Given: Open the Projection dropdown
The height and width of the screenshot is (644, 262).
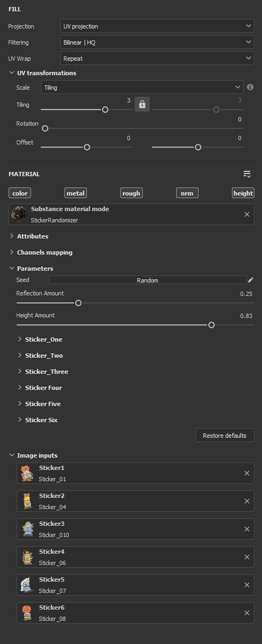Looking at the screenshot, I should click(157, 26).
